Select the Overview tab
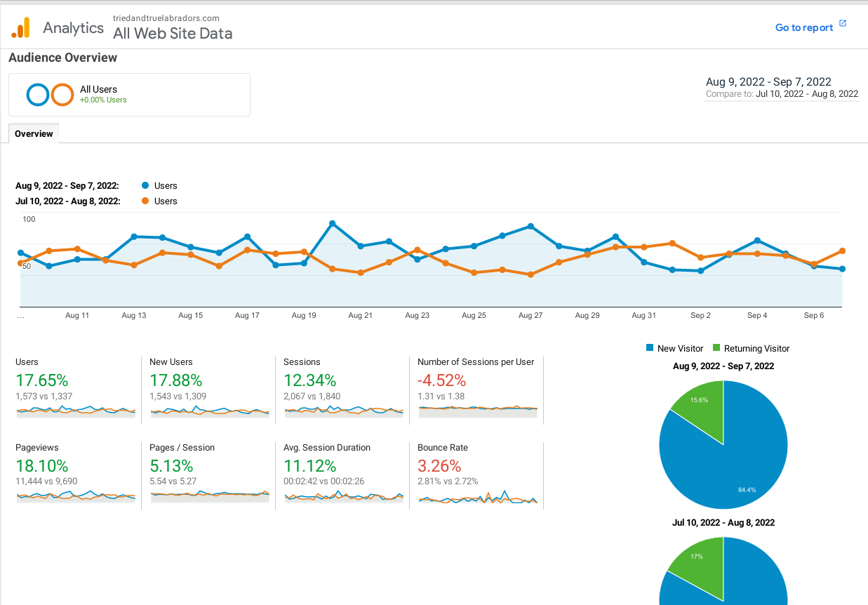The image size is (868, 605). [34, 133]
